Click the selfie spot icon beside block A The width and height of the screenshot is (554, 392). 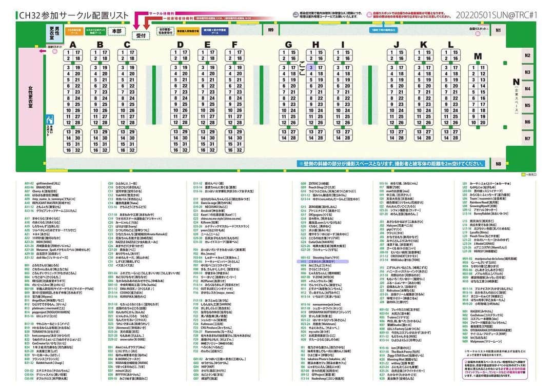coord(55,52)
